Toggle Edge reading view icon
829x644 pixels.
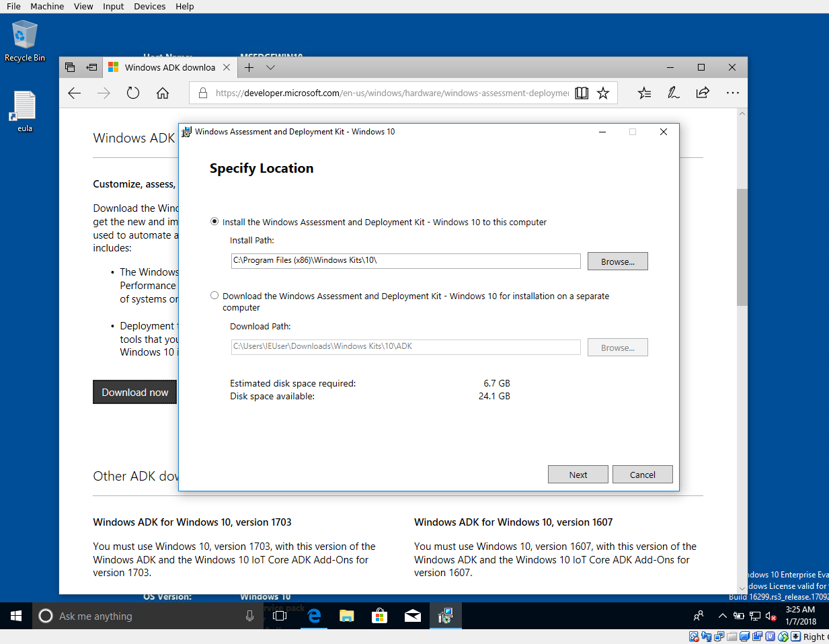(x=582, y=93)
